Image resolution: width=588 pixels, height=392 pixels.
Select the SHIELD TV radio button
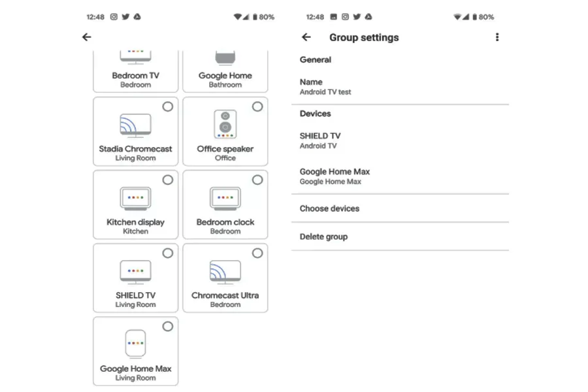click(168, 253)
